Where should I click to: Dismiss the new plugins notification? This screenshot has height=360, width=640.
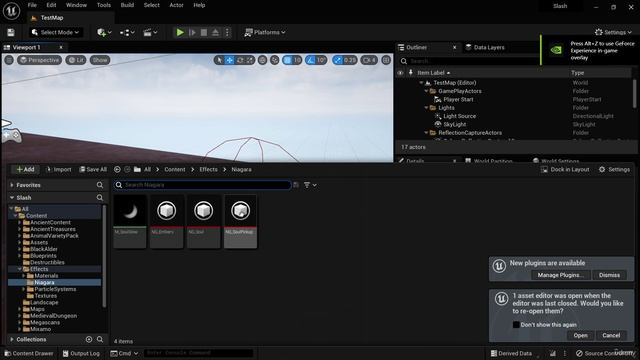point(609,275)
